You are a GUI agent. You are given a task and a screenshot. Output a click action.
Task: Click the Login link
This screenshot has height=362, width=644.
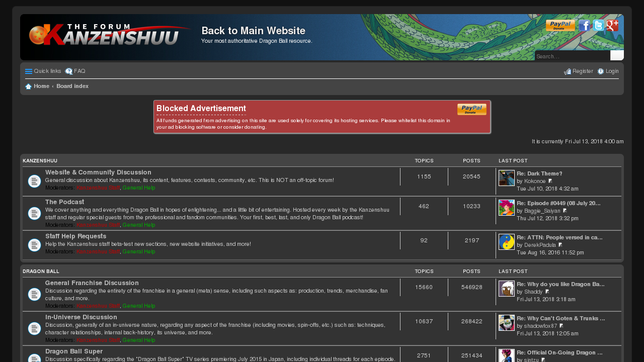click(x=608, y=71)
